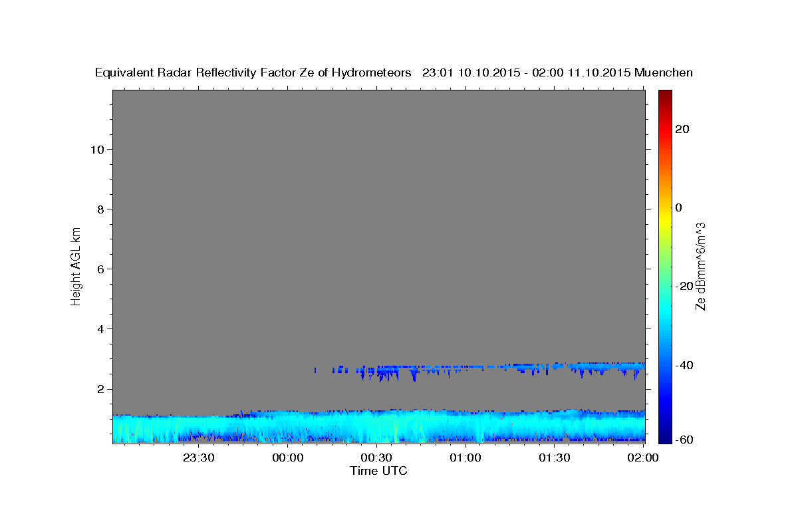Click the 'Time UTC' axis label
This screenshot has height=532, width=798.
[x=378, y=471]
